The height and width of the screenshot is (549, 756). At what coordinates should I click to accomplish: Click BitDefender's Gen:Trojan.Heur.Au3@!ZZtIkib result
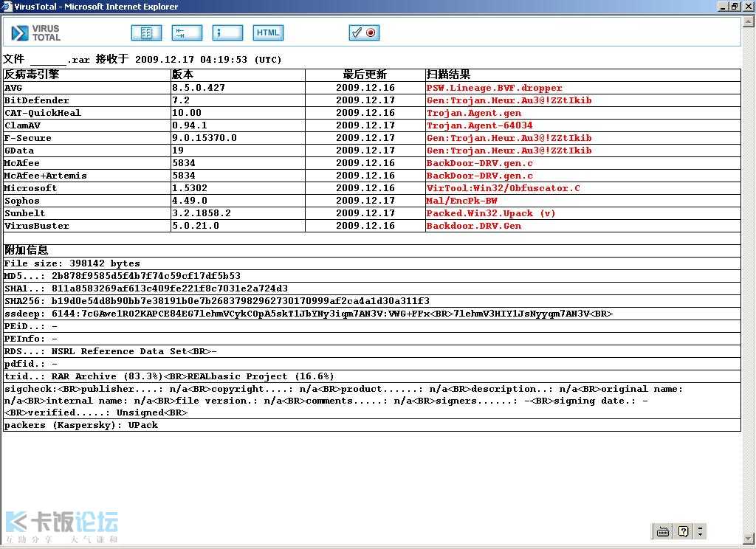click(x=509, y=100)
